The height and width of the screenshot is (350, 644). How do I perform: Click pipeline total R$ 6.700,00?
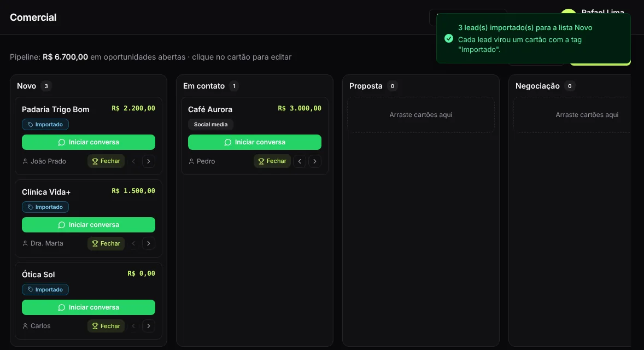pyautogui.click(x=65, y=57)
